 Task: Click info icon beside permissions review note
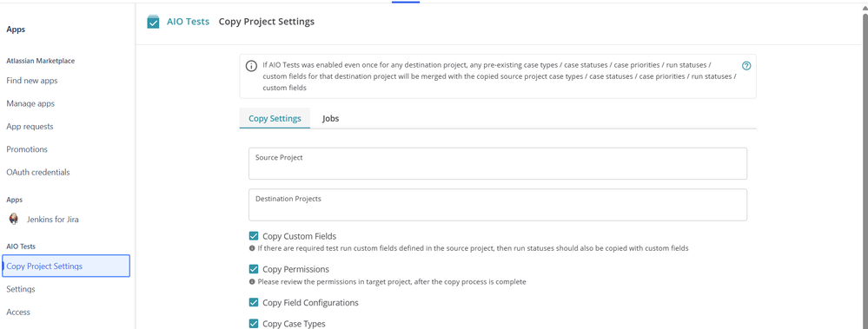253,281
